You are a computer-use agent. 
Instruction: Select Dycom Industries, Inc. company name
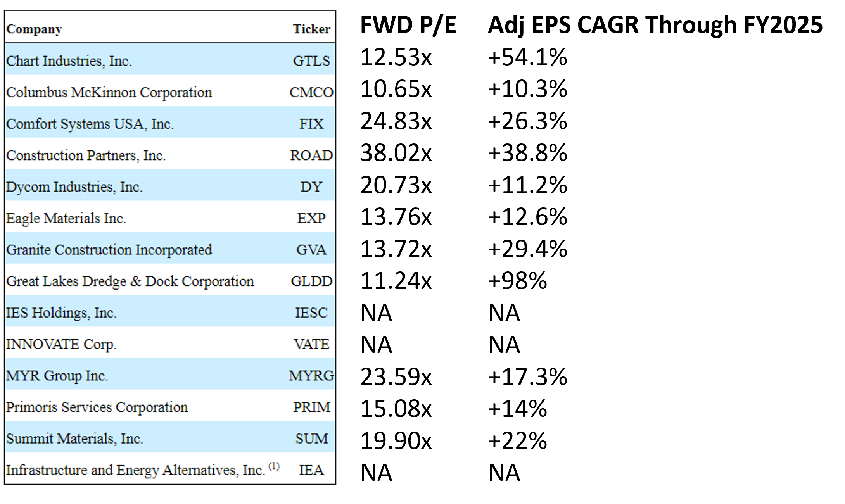(74, 187)
